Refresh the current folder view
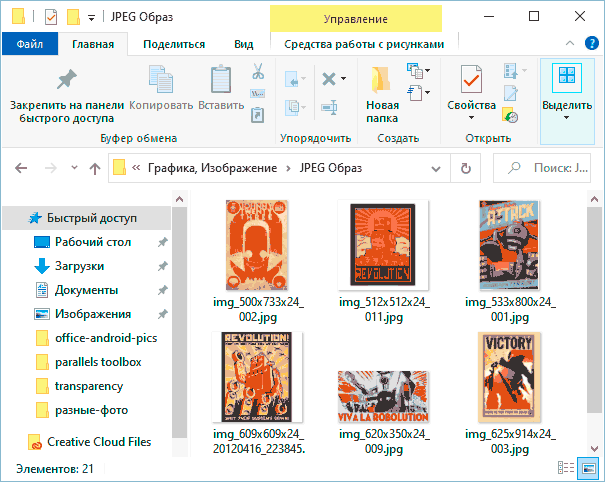This screenshot has width=605, height=482. click(x=465, y=168)
